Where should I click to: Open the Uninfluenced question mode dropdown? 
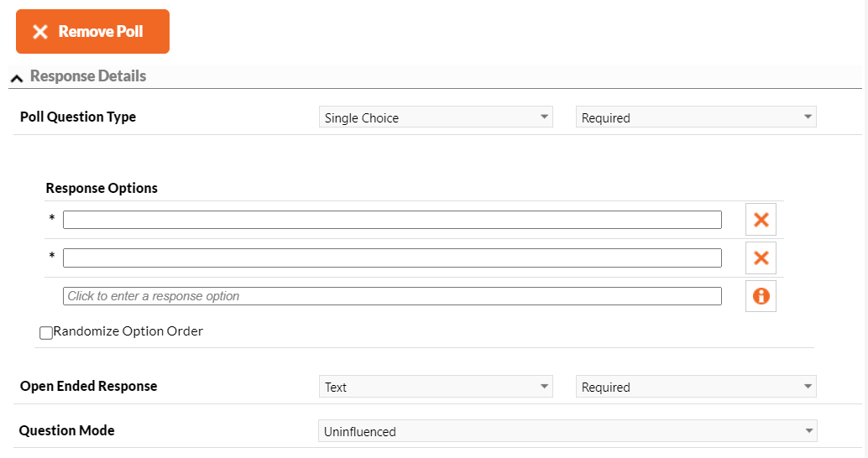(x=567, y=431)
